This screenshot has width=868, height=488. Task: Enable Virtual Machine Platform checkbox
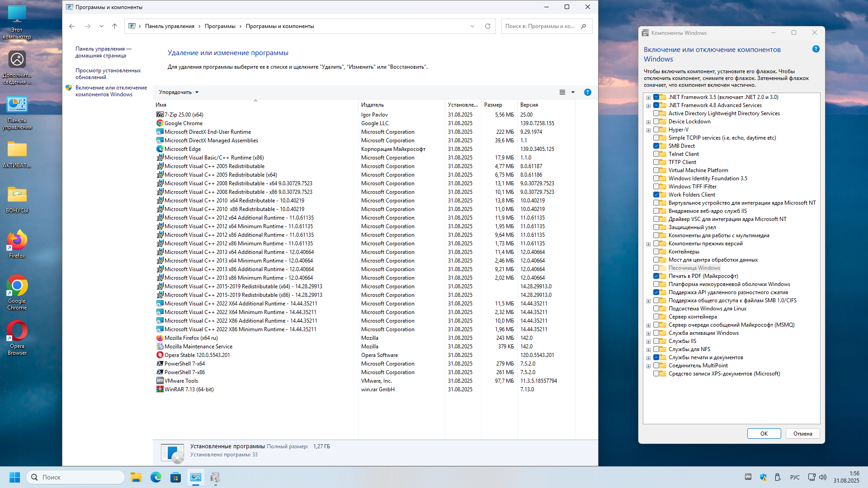click(x=656, y=170)
